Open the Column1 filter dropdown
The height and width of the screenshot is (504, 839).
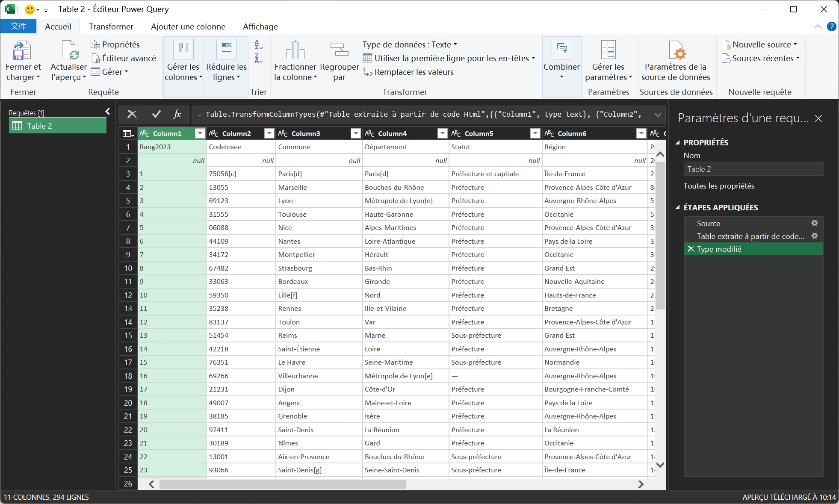[x=200, y=133]
